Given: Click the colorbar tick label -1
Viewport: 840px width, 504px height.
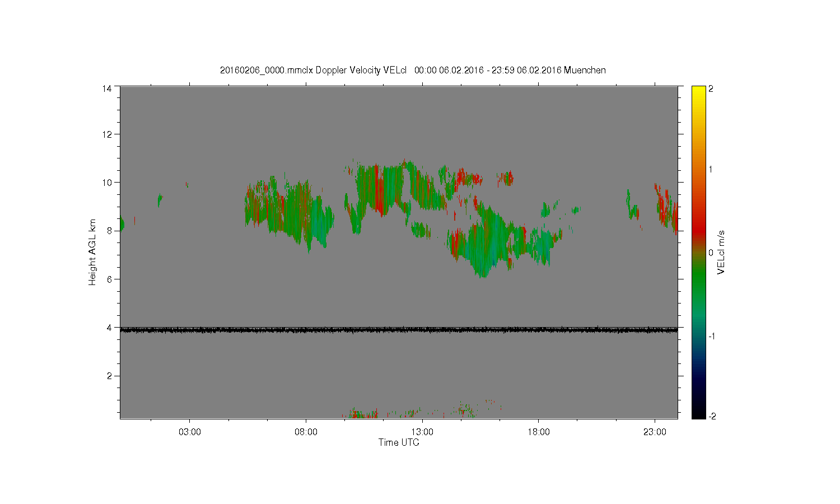Looking at the screenshot, I should (712, 336).
